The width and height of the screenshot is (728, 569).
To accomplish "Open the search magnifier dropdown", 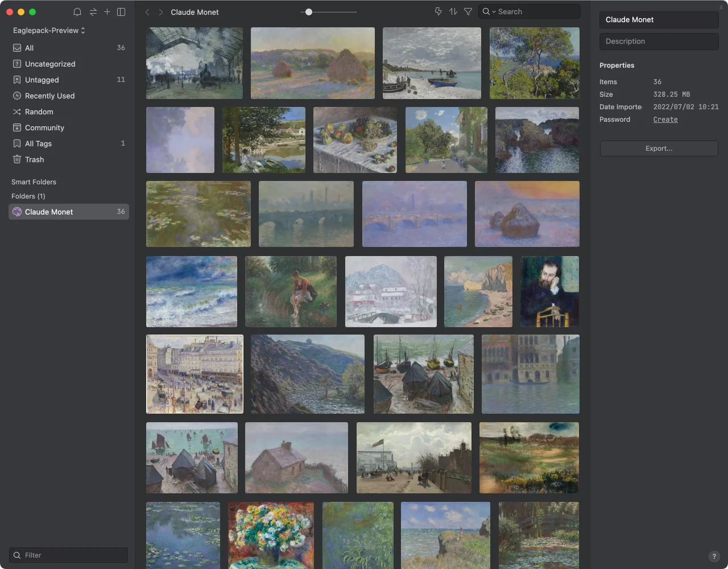I will [489, 11].
